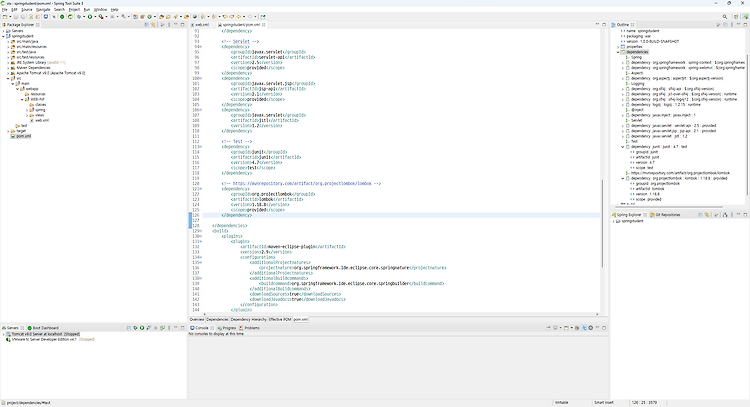The width and height of the screenshot is (750, 407).
Task: Toggle Skip All Breakpoints toolbar button
Action: click(54, 17)
